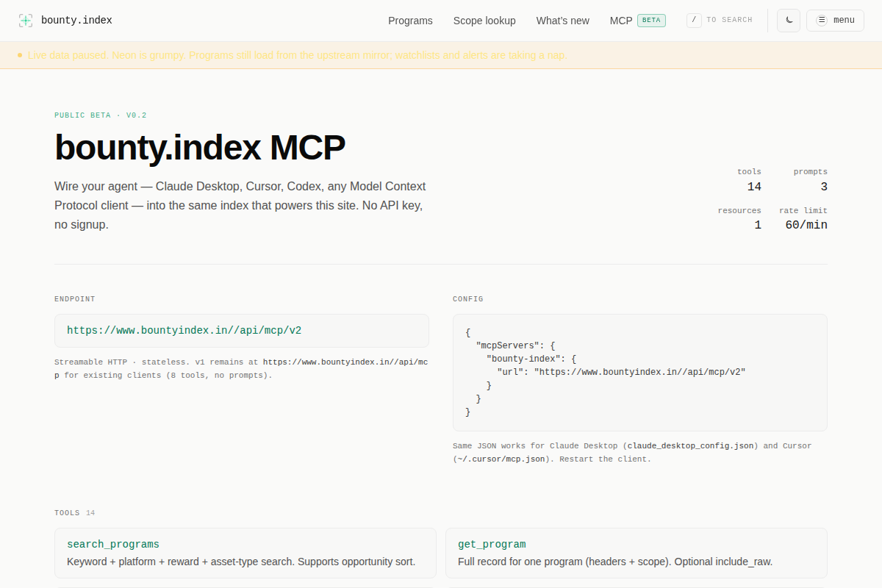
Task: Click claude_desktop_config.json filename text
Action: 691,446
